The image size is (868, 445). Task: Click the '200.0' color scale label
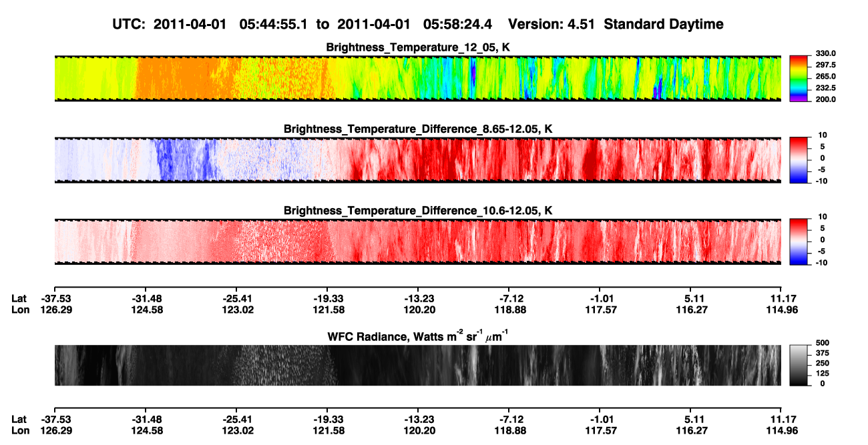(824, 99)
